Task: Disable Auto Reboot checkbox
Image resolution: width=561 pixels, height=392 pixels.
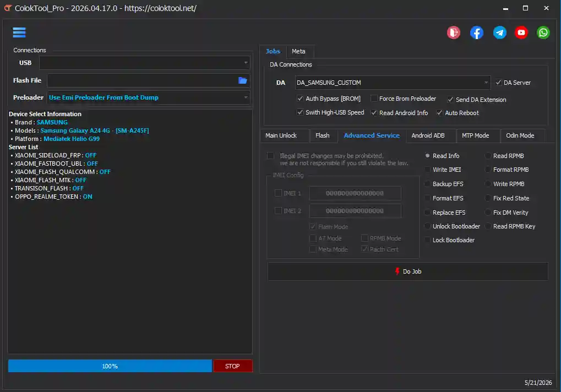Action: [x=439, y=113]
